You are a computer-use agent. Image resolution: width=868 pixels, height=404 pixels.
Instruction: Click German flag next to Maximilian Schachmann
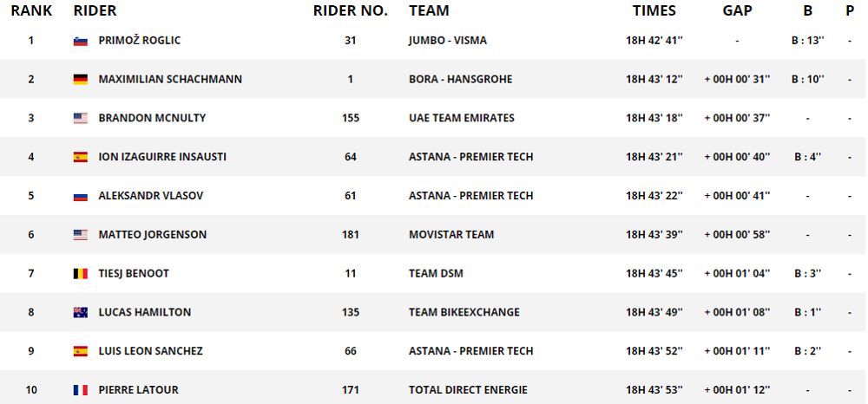tap(80, 80)
